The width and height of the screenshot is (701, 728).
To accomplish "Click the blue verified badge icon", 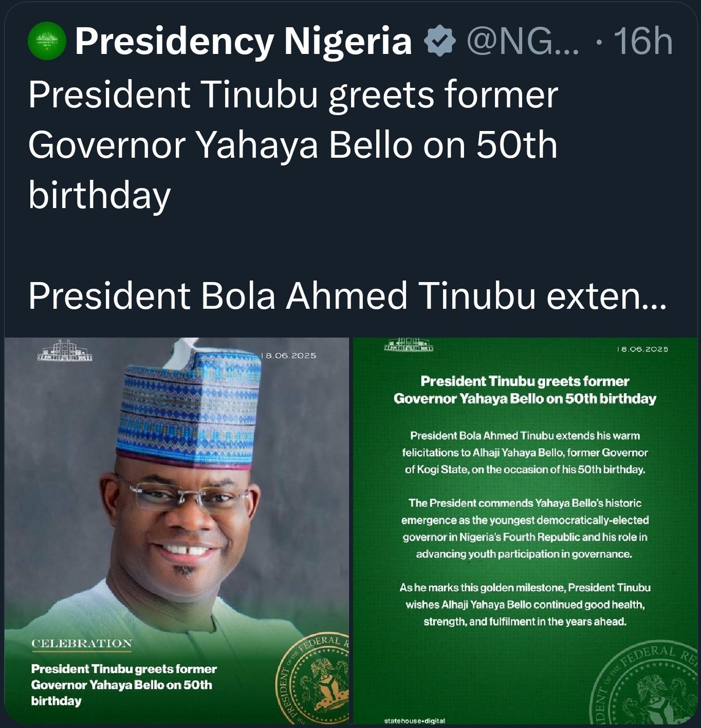I will pos(439,42).
